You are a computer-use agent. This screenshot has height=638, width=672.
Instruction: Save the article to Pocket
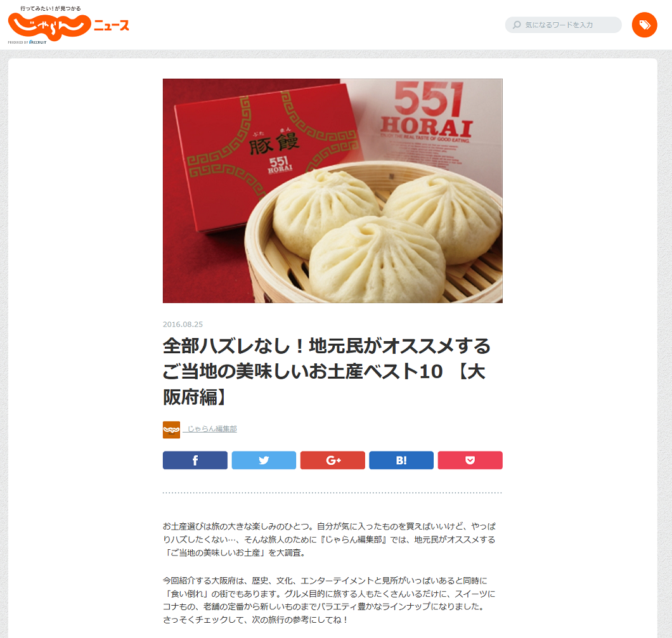point(470,460)
